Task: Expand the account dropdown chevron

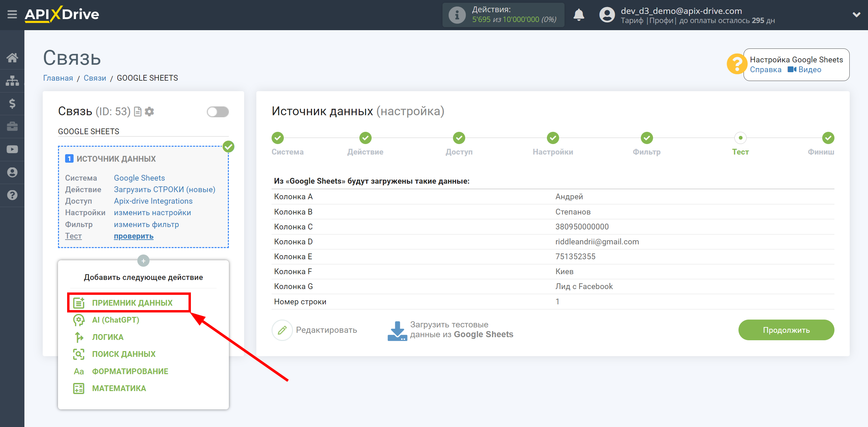Action: [x=856, y=15]
